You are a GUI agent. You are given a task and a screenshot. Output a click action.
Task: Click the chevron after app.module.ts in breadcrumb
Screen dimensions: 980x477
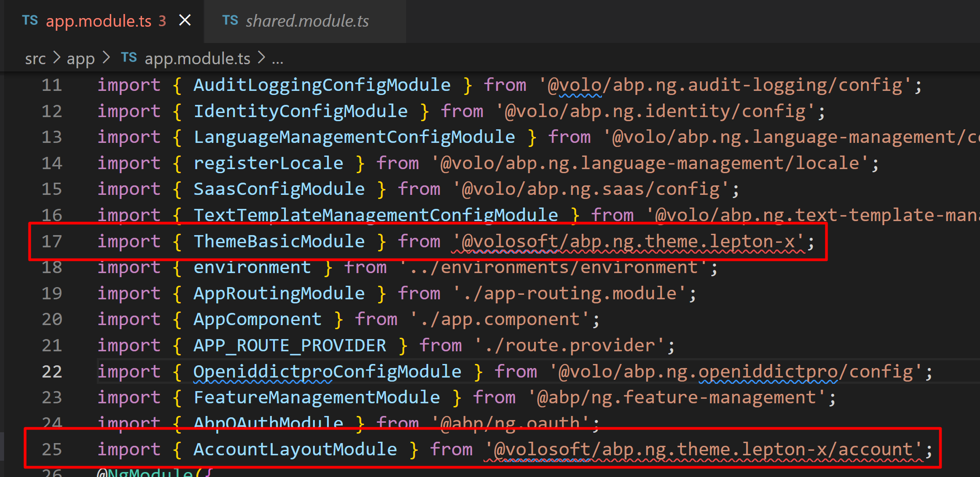click(x=261, y=58)
